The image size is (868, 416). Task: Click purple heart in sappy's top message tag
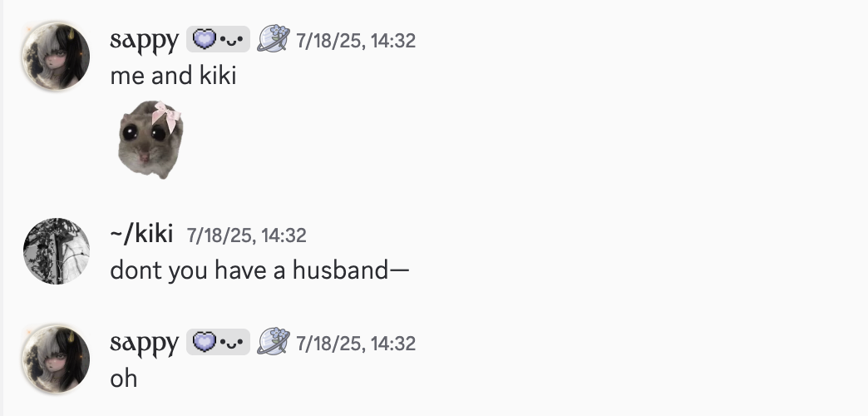tap(204, 39)
